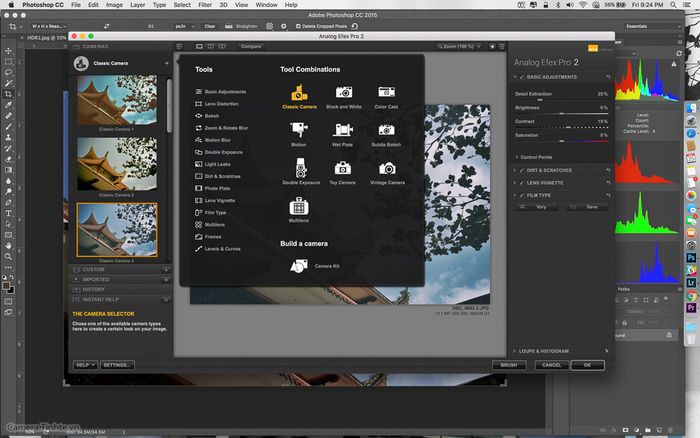Select the Toy Camera icon
This screenshot has height=438, width=700.
343,168
